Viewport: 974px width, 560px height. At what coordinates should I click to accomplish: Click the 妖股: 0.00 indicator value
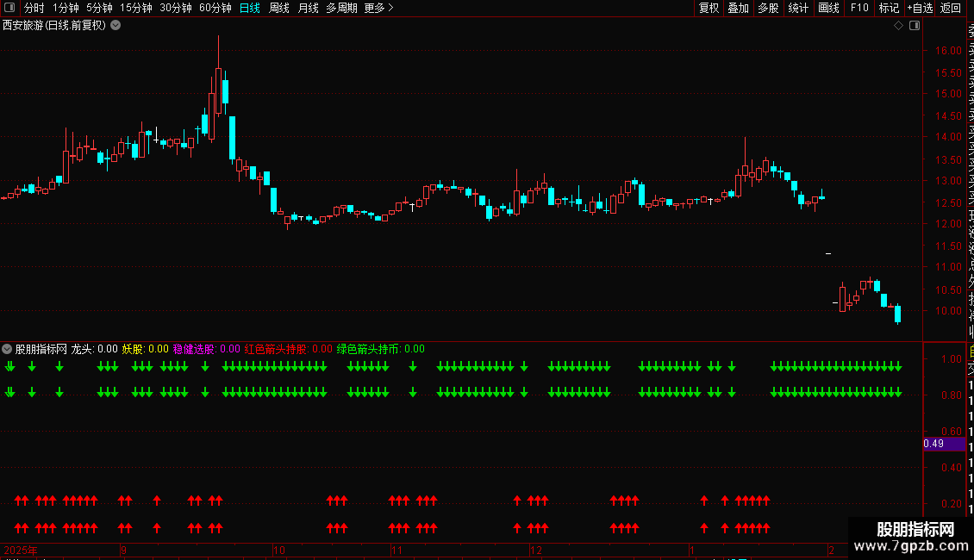(x=146, y=349)
